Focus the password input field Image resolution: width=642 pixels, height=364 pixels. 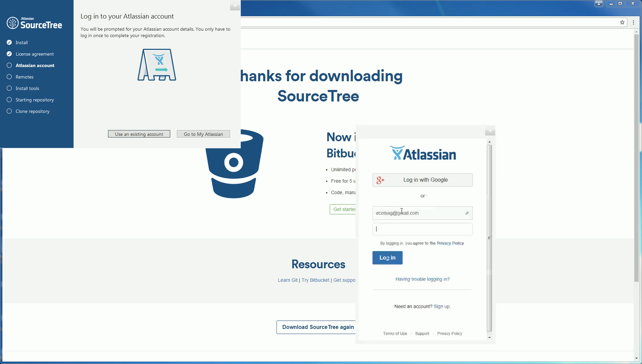pos(422,229)
